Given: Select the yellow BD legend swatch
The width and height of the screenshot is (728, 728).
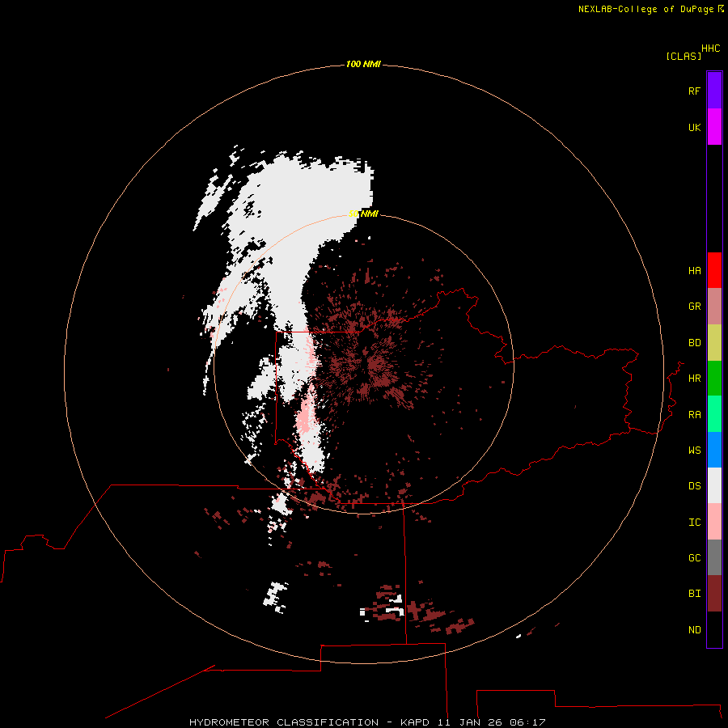Looking at the screenshot, I should (x=714, y=343).
